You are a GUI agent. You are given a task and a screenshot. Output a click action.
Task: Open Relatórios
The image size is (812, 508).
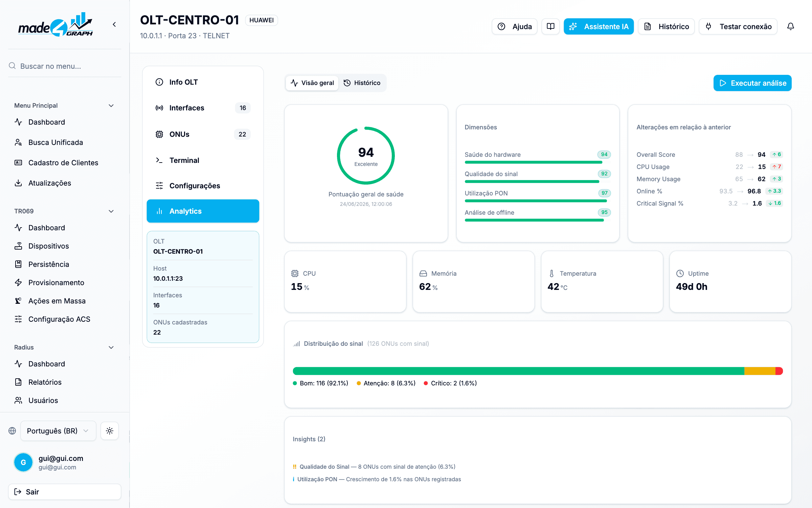tap(64, 382)
